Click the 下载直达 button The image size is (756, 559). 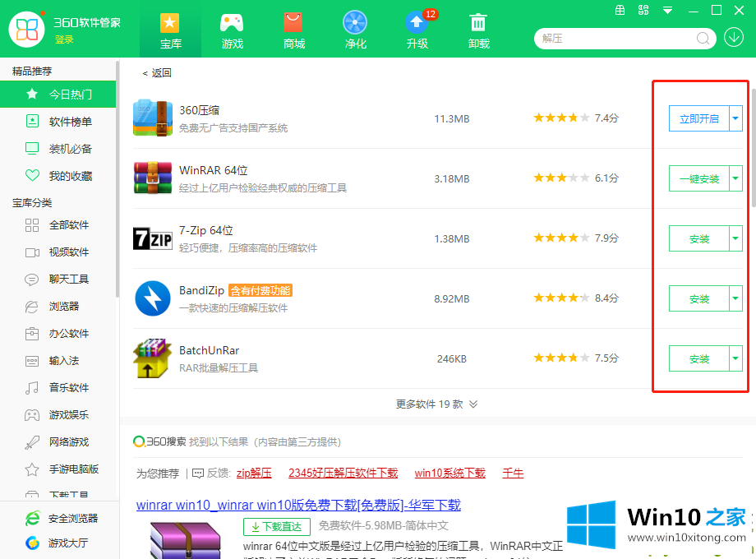click(277, 527)
